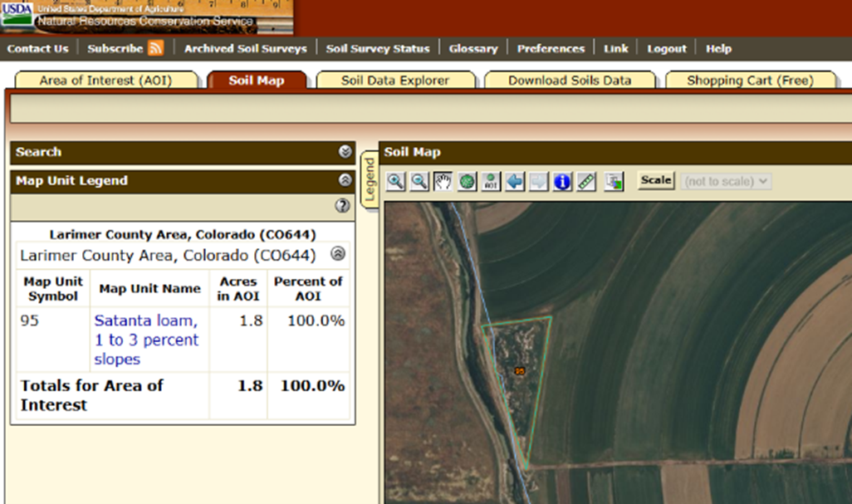This screenshot has height=504, width=852.
Task: Select the Zoom Out map tool
Action: pyautogui.click(x=419, y=181)
